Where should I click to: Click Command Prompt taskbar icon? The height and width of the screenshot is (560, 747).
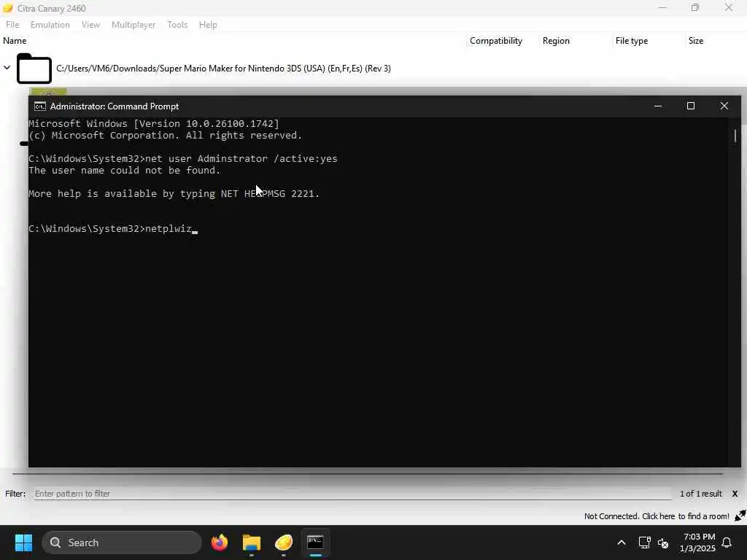coord(315,542)
